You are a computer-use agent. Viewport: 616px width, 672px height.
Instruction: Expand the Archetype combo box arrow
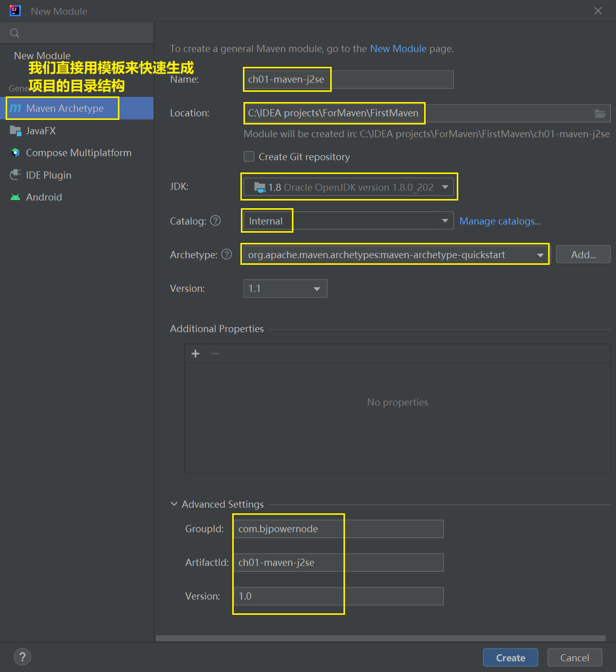coord(540,255)
